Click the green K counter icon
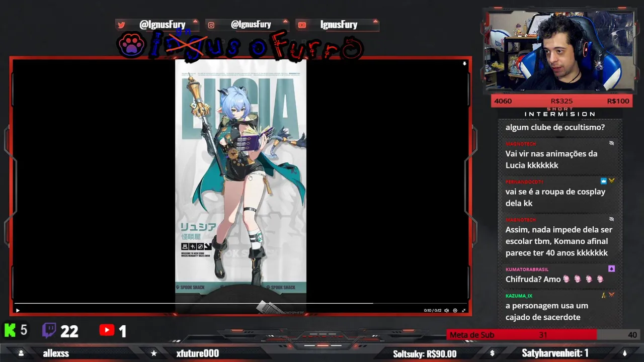The height and width of the screenshot is (362, 644). 10,330
